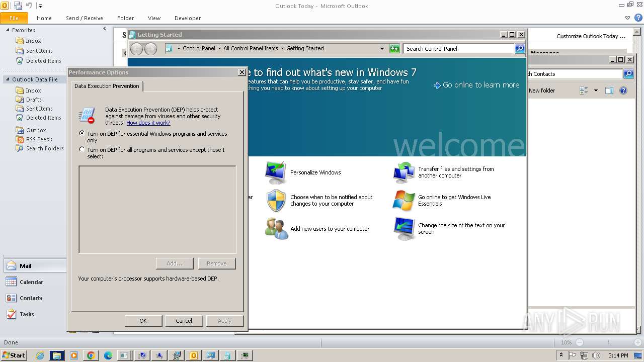Switch to the Send / Receive tab

(x=85, y=18)
